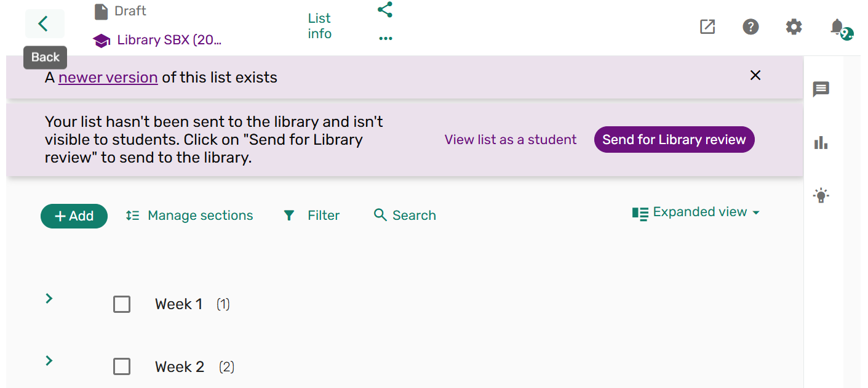
Task: Open the list analytics bar chart icon
Action: [821, 142]
